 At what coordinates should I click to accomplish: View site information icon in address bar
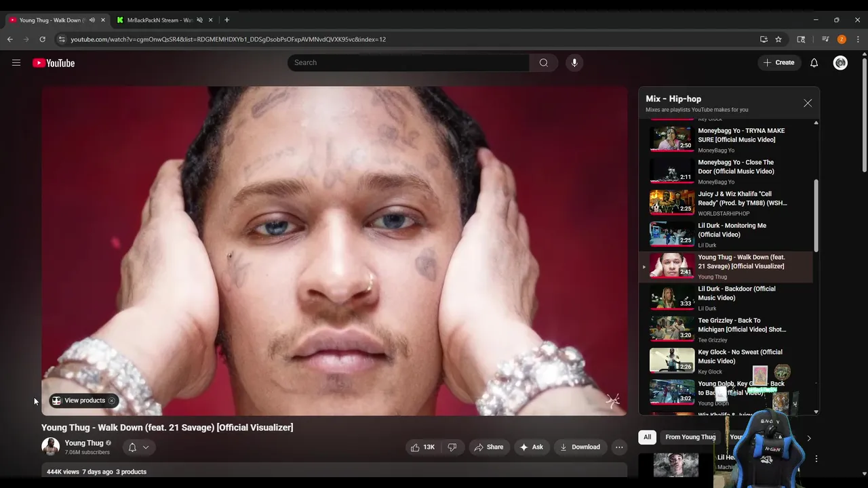(62, 39)
